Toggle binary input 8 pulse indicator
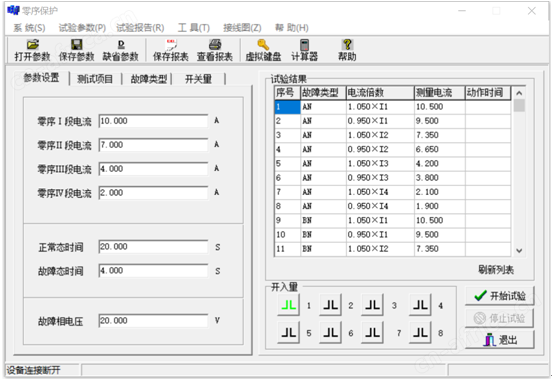 420,333
